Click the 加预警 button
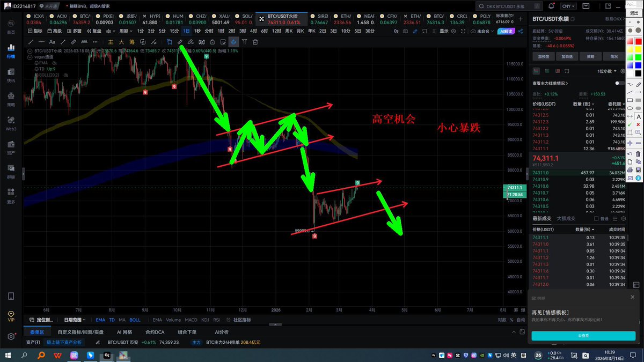Image resolution: width=644 pixels, height=362 pixels. point(543,56)
